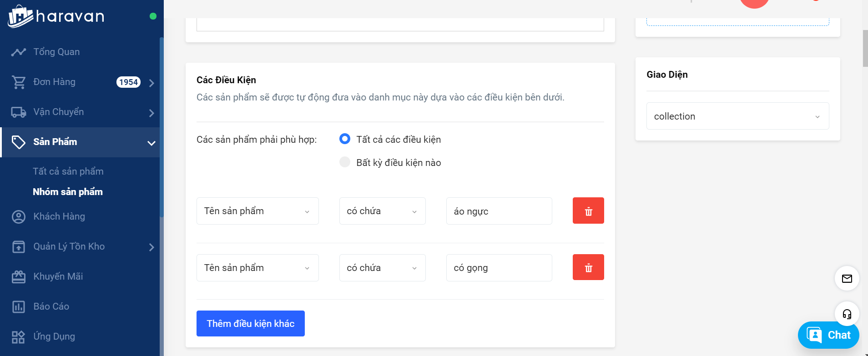
Task: Click the Đơn Hàng shopping cart icon
Action: [x=19, y=82]
